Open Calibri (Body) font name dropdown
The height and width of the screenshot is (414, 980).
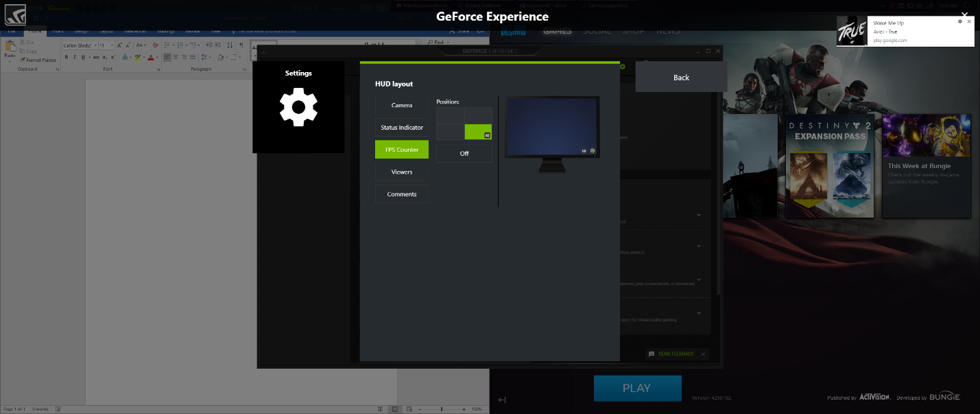95,45
